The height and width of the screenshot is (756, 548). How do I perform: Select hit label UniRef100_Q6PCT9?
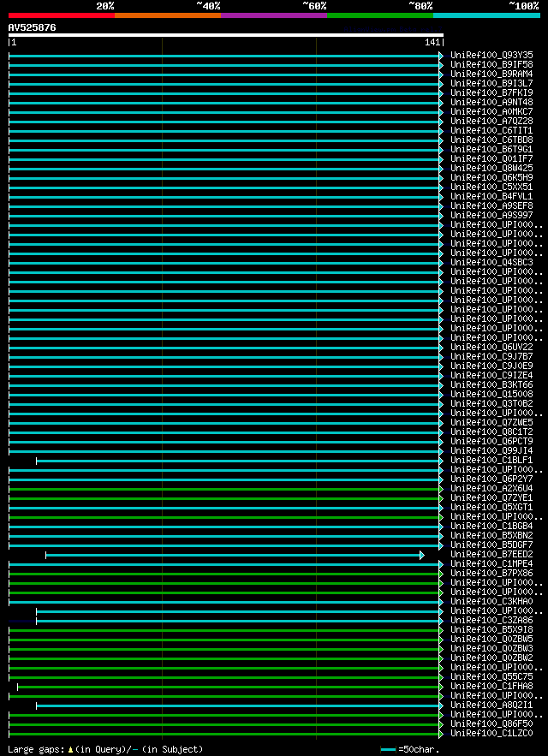[x=491, y=442]
